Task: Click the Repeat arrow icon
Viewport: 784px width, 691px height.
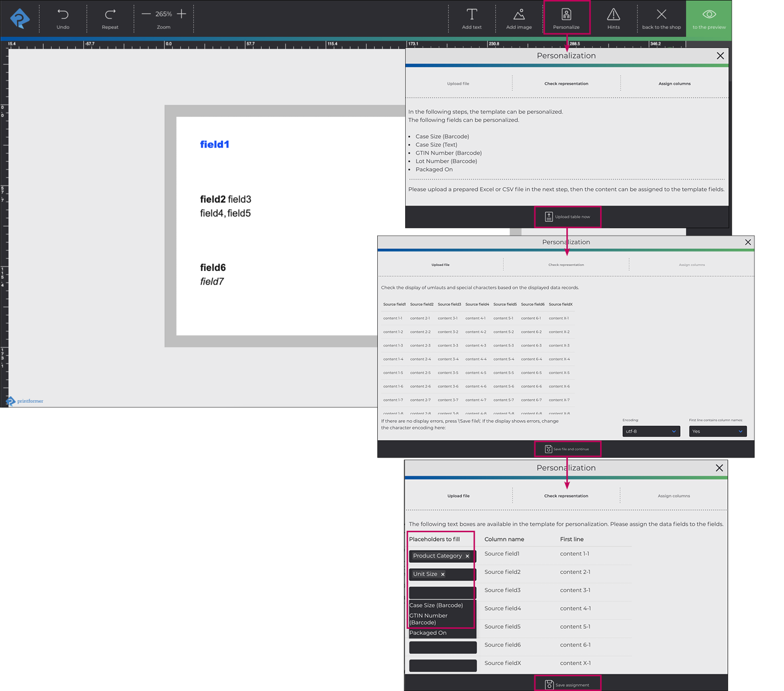Action: pos(110,15)
